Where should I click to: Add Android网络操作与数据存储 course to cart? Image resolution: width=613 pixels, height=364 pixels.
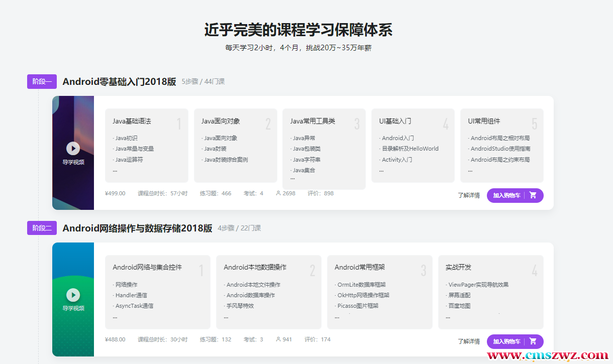coord(506,341)
